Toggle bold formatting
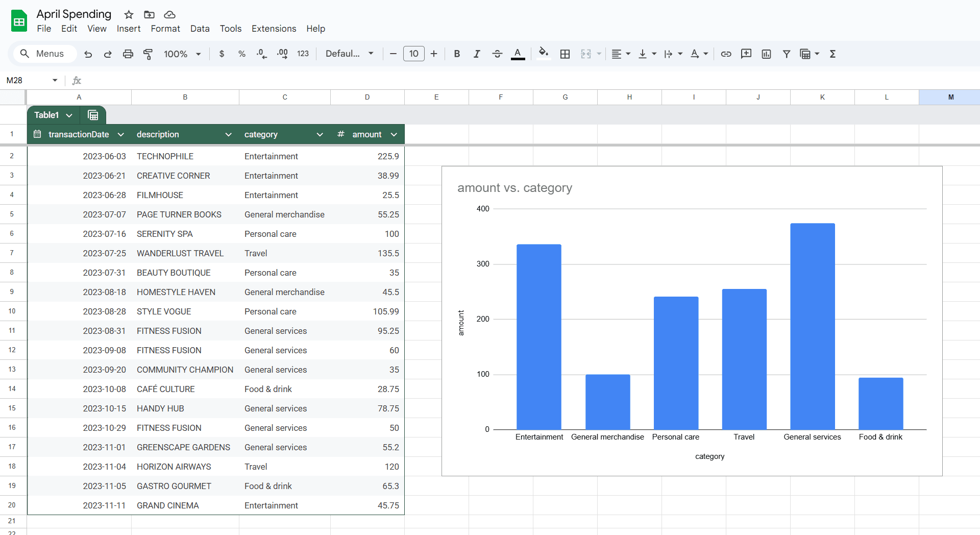 (456, 54)
